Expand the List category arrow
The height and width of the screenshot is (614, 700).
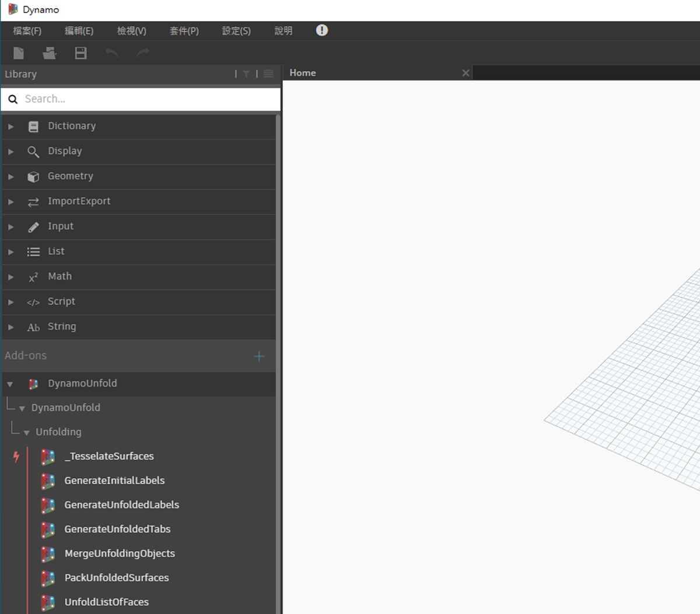tap(10, 252)
